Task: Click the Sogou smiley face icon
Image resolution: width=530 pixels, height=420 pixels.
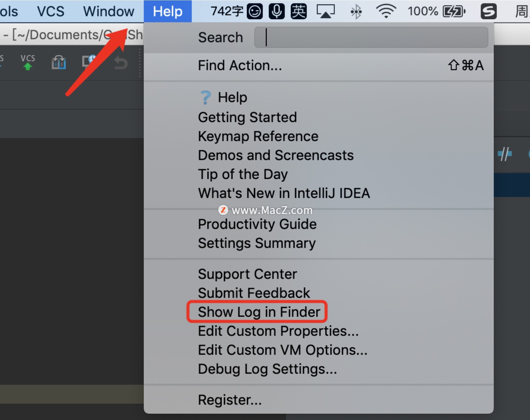Action: click(x=255, y=12)
